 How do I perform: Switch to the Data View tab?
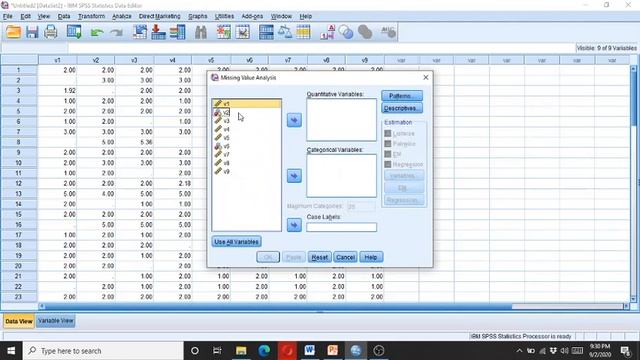pos(19,321)
